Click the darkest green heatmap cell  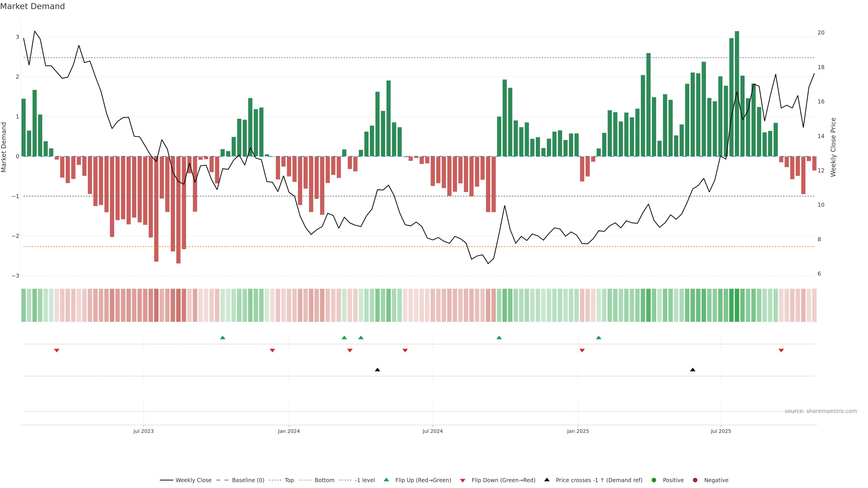click(737, 305)
